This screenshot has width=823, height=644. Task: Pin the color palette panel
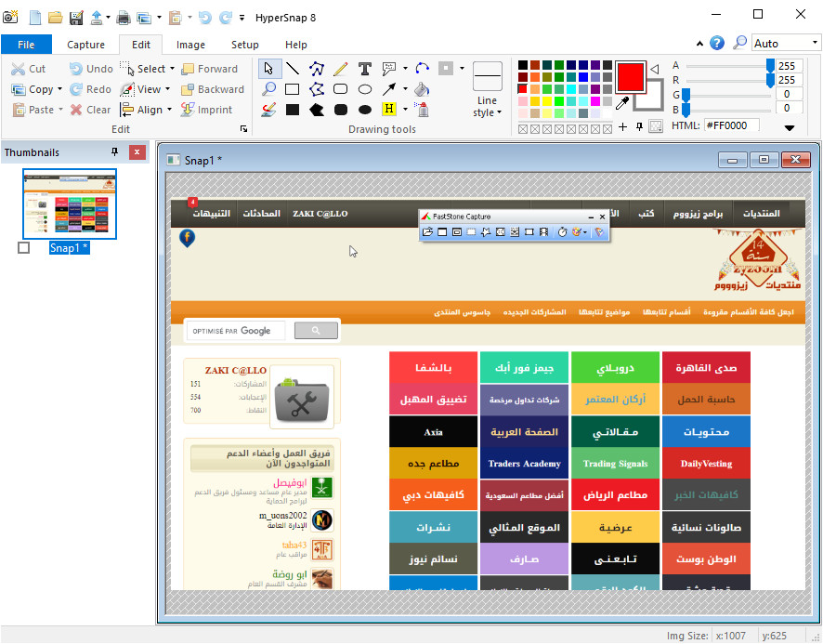pos(639,126)
